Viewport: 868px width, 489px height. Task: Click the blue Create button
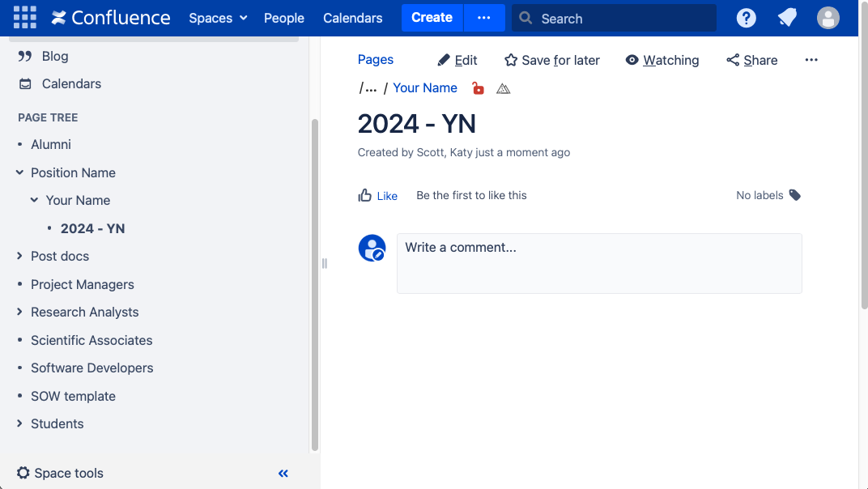tap(432, 18)
